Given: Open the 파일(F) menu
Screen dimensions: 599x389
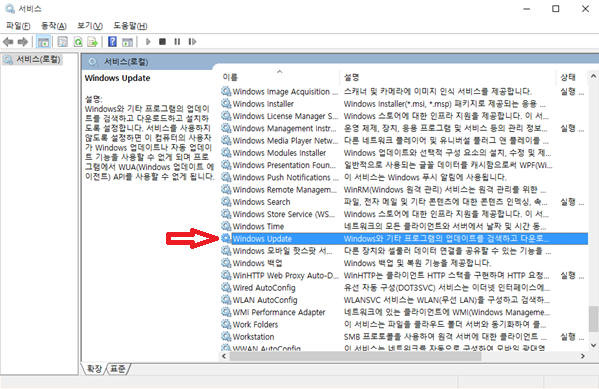Looking at the screenshot, I should 18,26.
